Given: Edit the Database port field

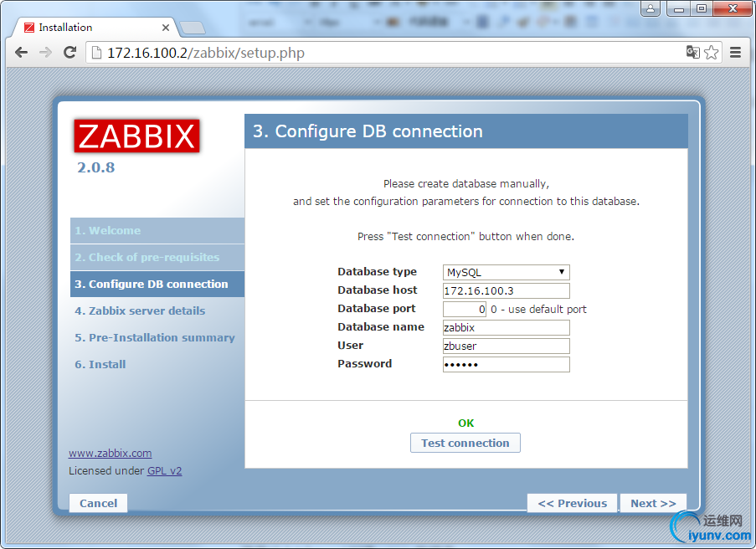Looking at the screenshot, I should click(465, 309).
